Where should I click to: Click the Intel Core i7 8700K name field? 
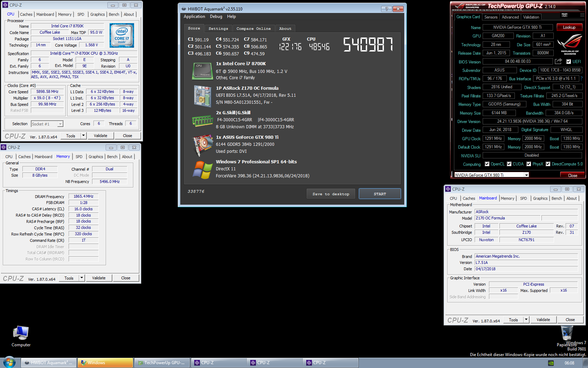(x=67, y=26)
